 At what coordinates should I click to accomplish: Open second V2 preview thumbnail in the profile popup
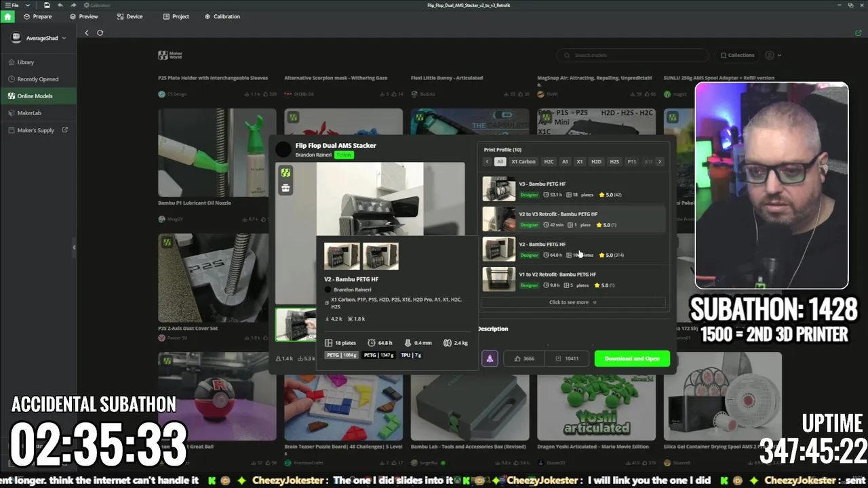tap(380, 256)
